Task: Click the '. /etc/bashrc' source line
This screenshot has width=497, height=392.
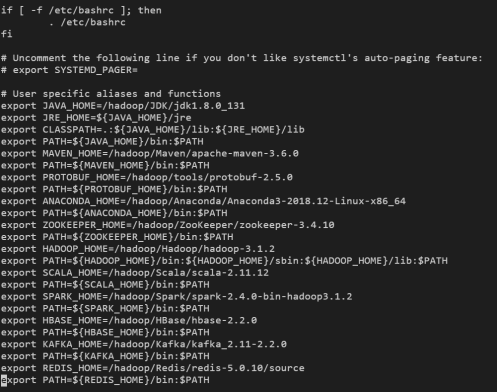Action: pos(87,23)
